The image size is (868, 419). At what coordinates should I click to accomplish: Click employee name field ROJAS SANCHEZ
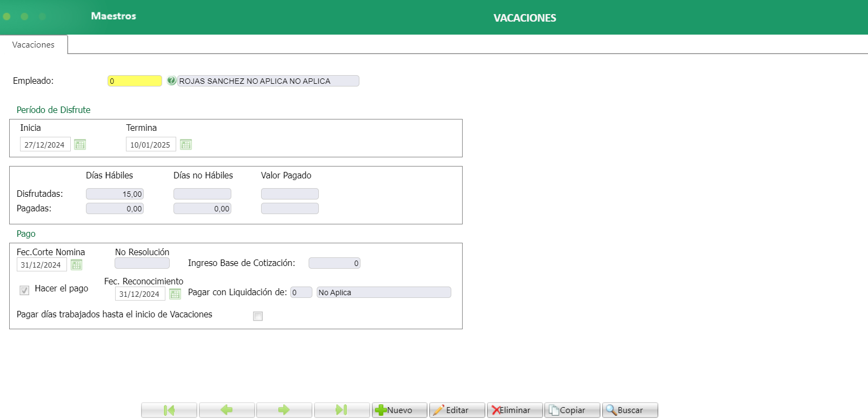point(268,81)
